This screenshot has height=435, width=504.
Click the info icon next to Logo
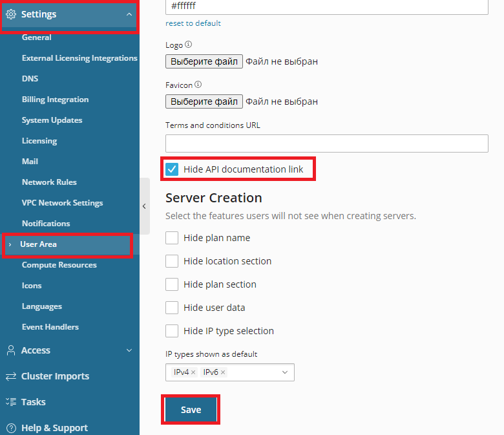(189, 45)
